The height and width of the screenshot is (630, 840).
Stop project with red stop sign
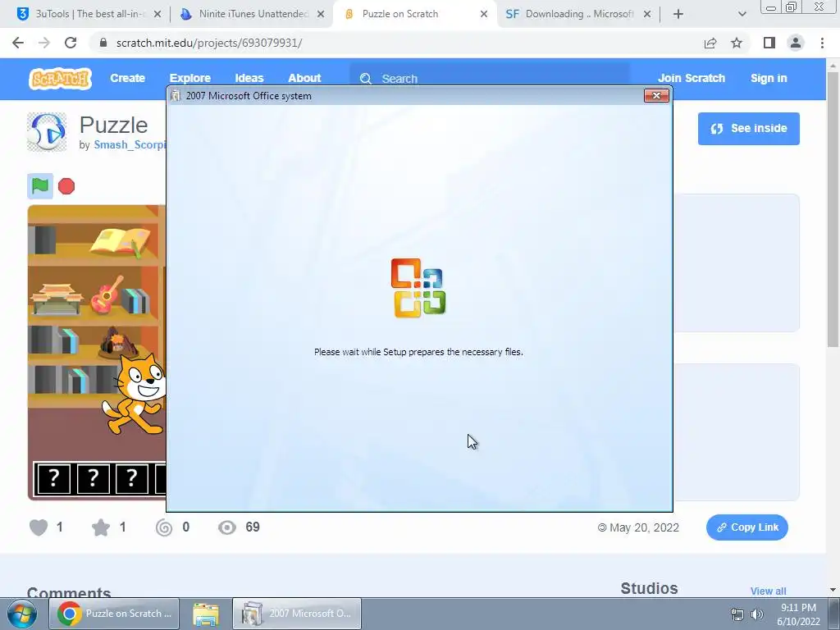(66, 186)
